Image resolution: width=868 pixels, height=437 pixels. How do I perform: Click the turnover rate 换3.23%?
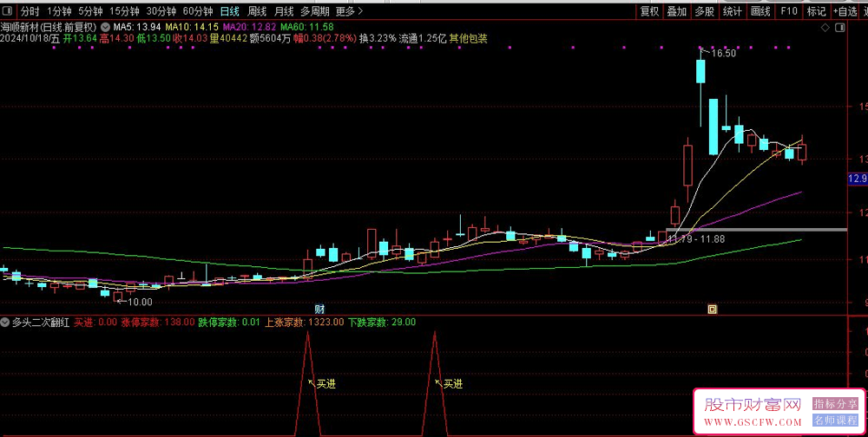[x=378, y=39]
